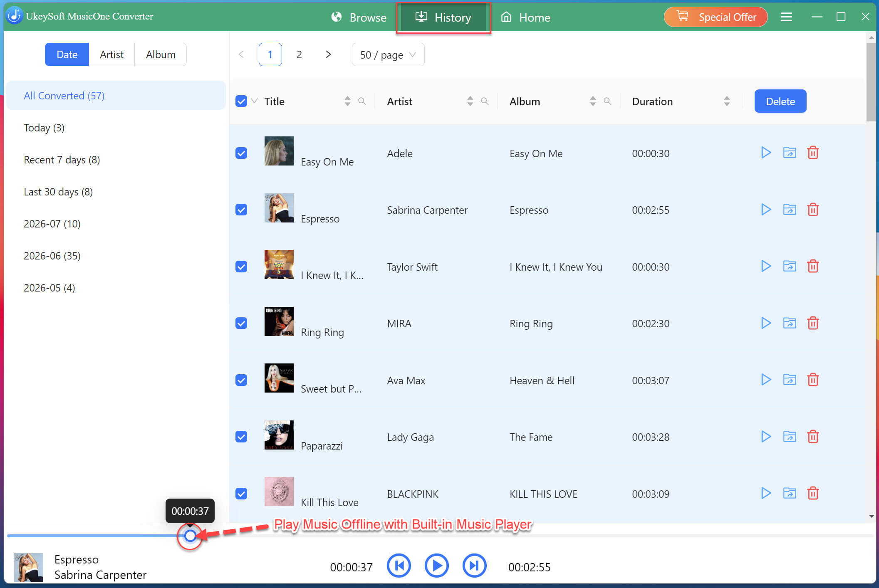Click the blue Delete button
This screenshot has width=879, height=588.
[x=780, y=101]
